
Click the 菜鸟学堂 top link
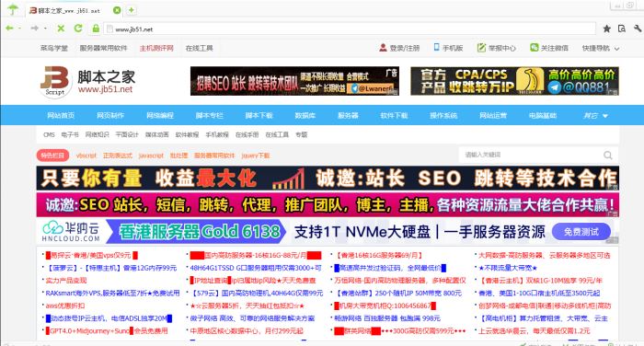coord(53,48)
